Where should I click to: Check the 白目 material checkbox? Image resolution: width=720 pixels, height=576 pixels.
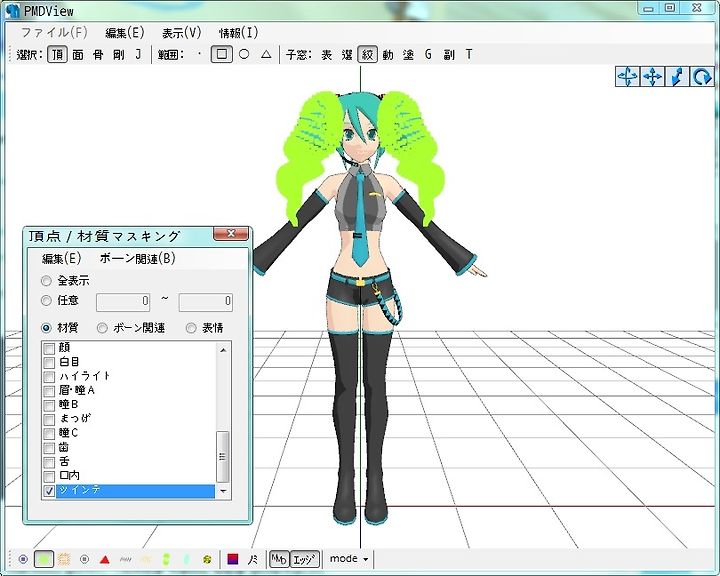click(49, 363)
